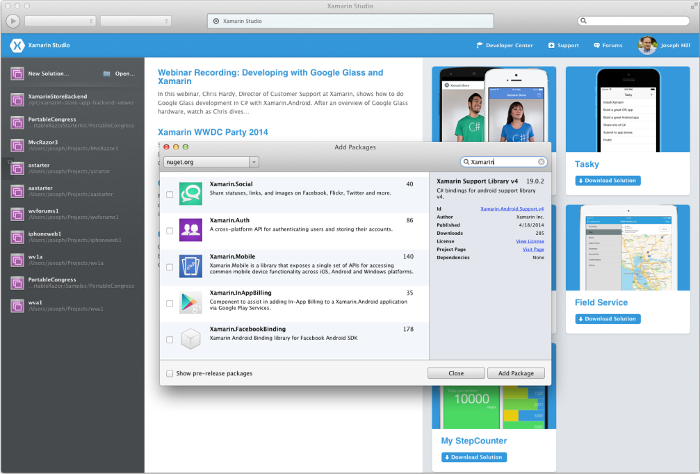
Task: Select the Xamarin.FacebookBinding package title
Action: (x=247, y=329)
